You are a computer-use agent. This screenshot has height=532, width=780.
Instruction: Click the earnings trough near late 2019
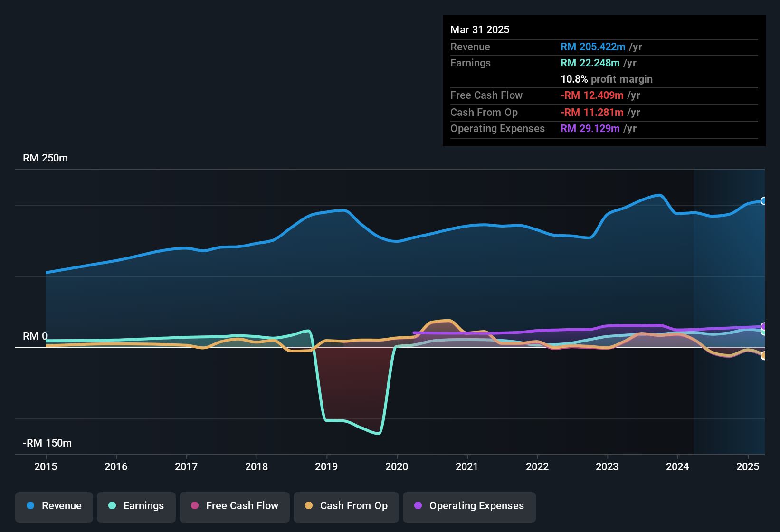pyautogui.click(x=378, y=433)
